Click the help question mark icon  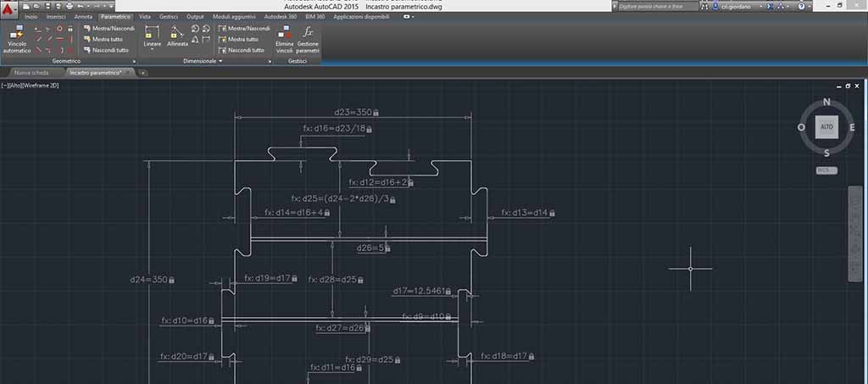pyautogui.click(x=802, y=7)
